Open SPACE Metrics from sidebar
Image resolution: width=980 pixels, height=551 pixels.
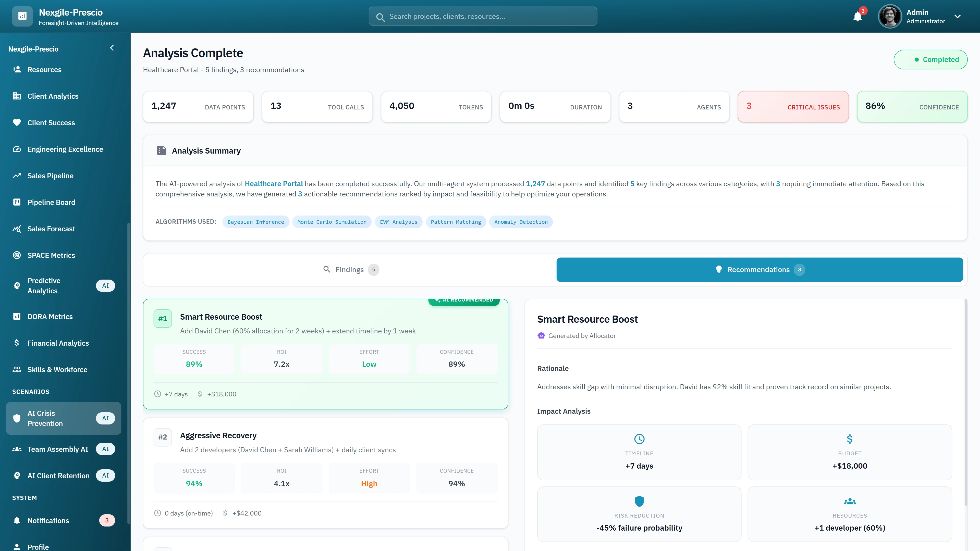point(51,255)
